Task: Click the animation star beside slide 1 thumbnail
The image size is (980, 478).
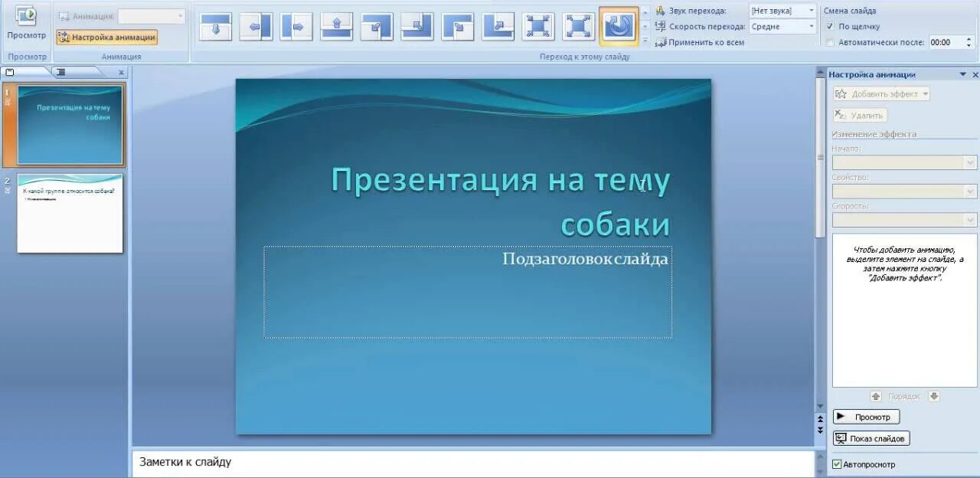Action: point(8,102)
